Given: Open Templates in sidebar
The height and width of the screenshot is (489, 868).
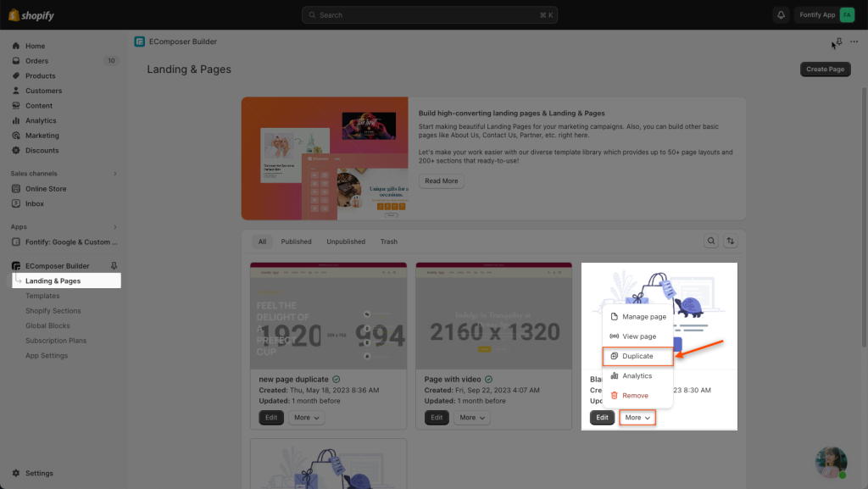Looking at the screenshot, I should 42,296.
